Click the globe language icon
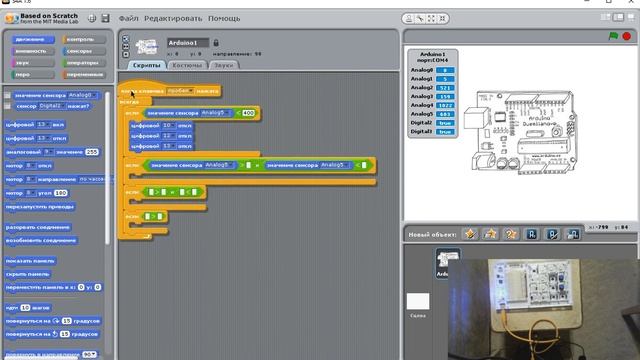This screenshot has height=360, width=640. (x=92, y=18)
